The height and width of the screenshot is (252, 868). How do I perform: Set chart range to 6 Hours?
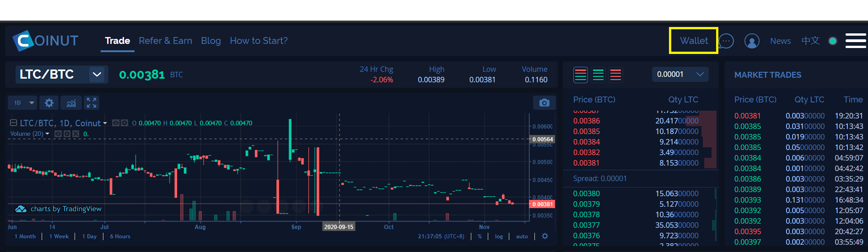click(x=120, y=236)
